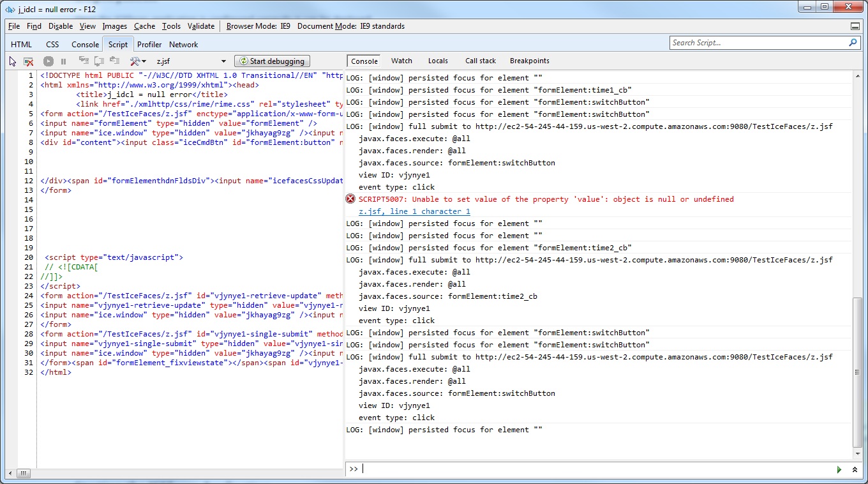Open the Disable menu

click(61, 26)
